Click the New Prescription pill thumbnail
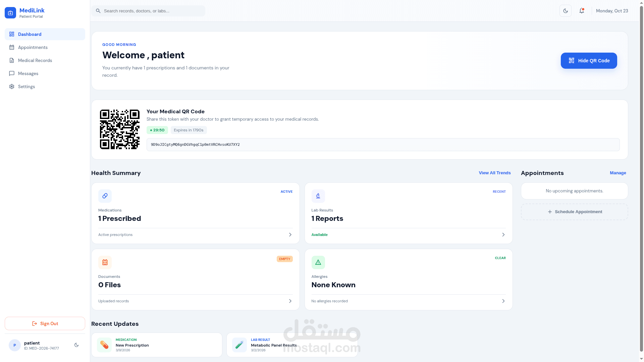The height and width of the screenshot is (362, 644). pyautogui.click(x=104, y=345)
